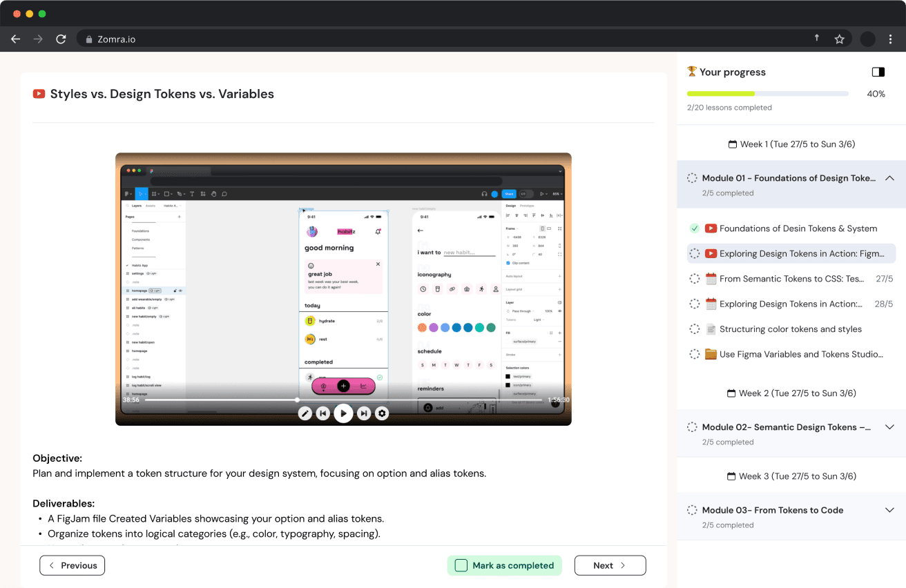Open Use Figma Variables and Tokens Studio lesson
The width and height of the screenshot is (906, 588).
(x=800, y=354)
